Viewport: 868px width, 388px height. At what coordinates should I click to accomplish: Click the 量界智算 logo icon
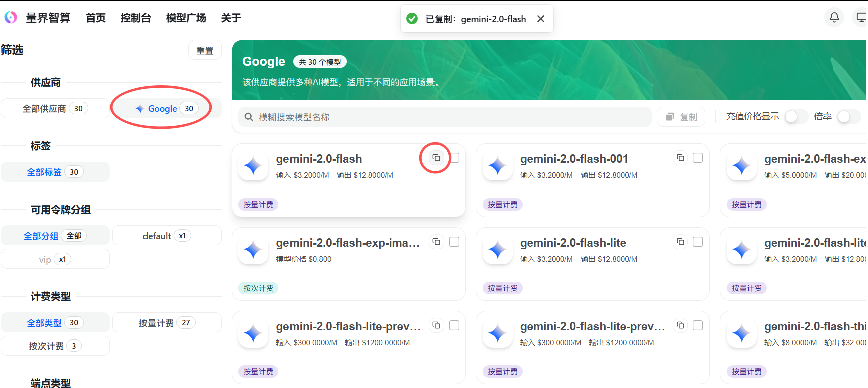[x=11, y=18]
